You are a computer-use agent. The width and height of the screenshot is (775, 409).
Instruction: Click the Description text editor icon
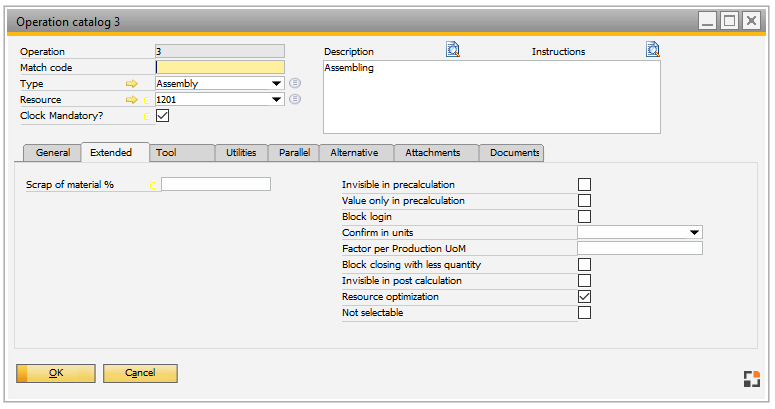click(452, 49)
